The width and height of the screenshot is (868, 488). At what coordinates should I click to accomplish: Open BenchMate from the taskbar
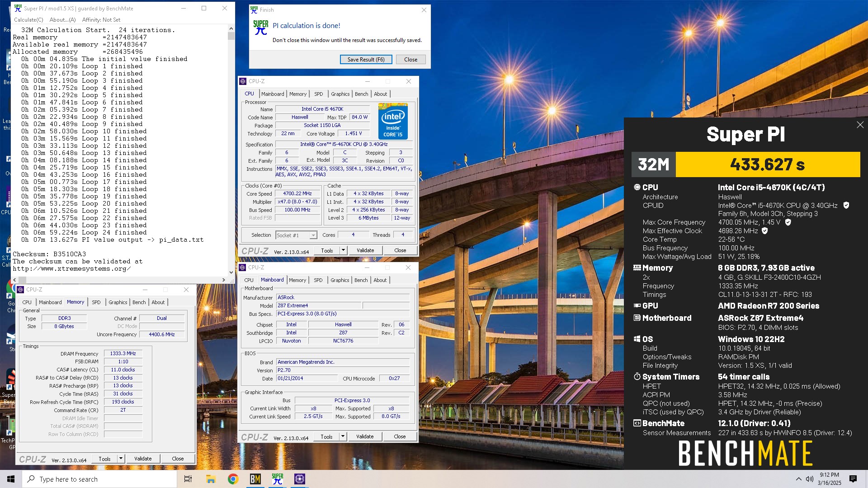(x=255, y=479)
